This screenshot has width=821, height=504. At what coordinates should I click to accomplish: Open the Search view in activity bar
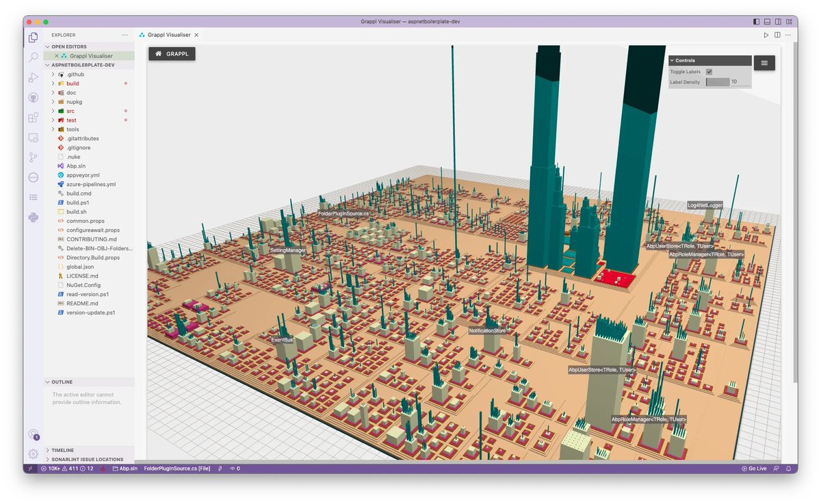pyautogui.click(x=33, y=57)
